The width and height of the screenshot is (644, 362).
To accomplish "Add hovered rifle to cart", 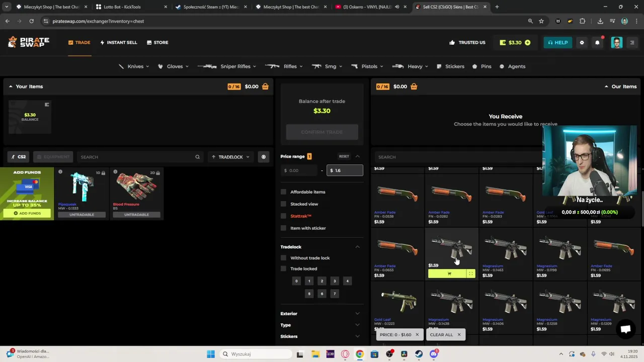I will coord(447,274).
